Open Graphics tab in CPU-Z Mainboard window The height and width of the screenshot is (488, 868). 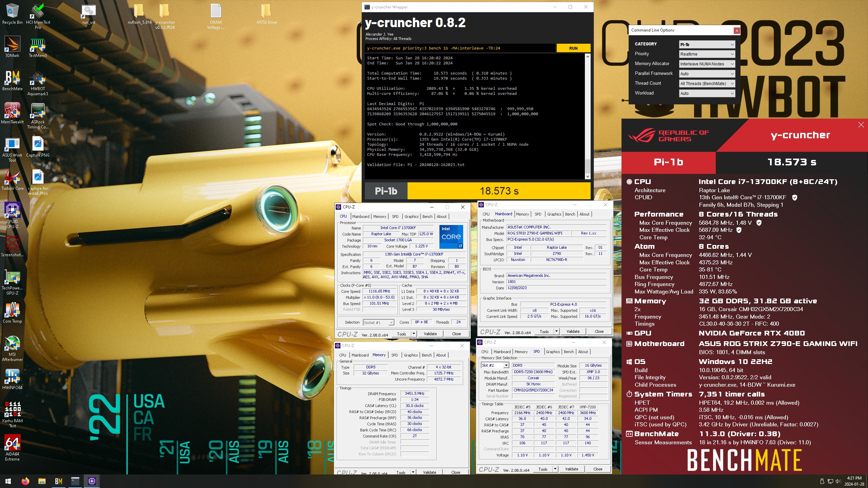coord(554,214)
